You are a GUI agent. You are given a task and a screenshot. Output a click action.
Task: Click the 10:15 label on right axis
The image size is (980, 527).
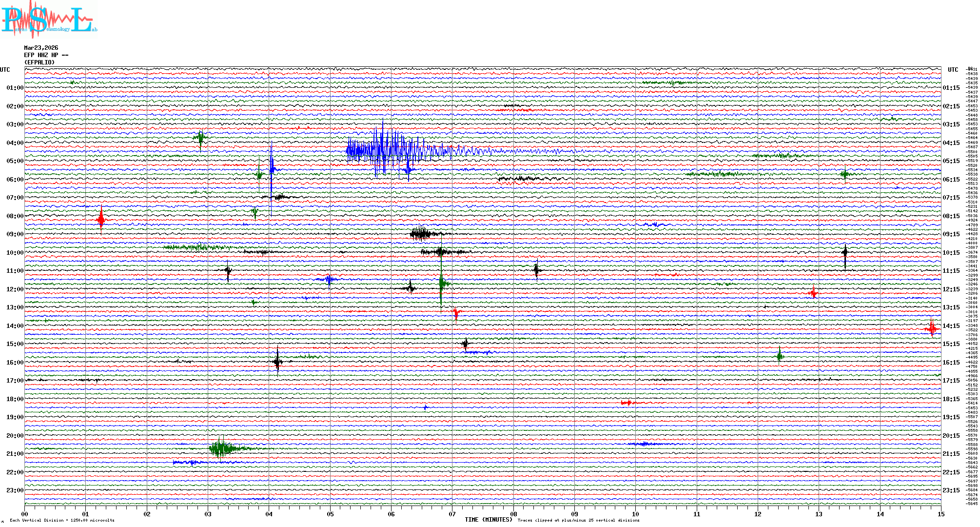coord(951,253)
